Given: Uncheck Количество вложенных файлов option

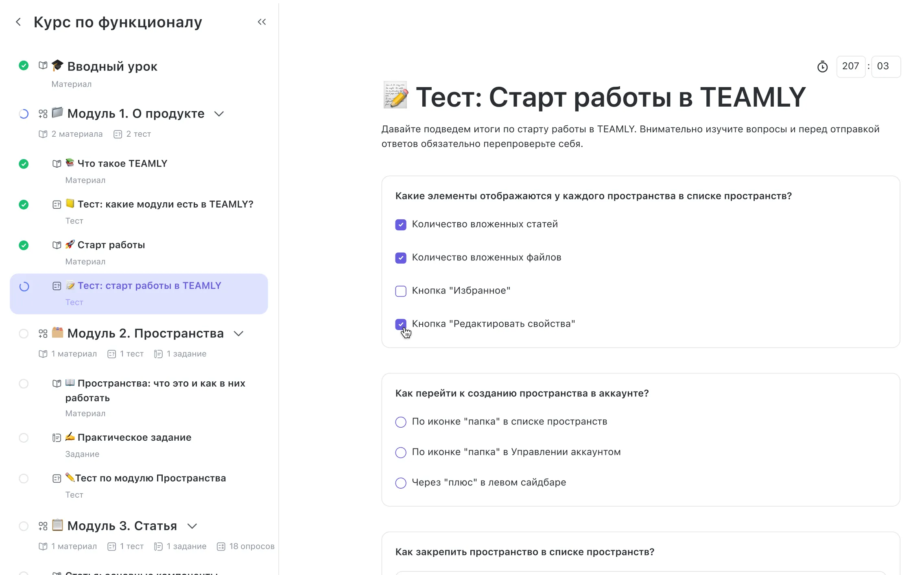Looking at the screenshot, I should click(401, 258).
